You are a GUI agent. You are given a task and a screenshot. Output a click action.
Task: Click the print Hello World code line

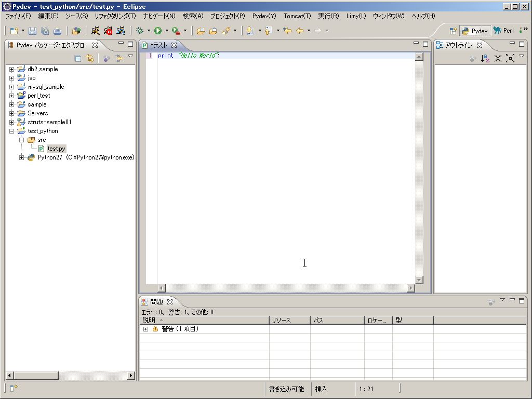[x=189, y=56]
